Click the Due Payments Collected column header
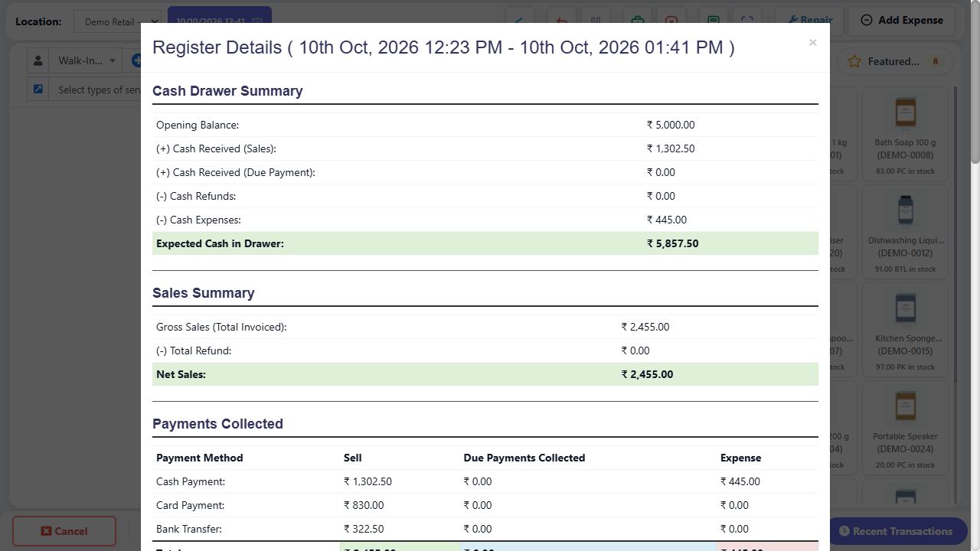 tap(524, 458)
